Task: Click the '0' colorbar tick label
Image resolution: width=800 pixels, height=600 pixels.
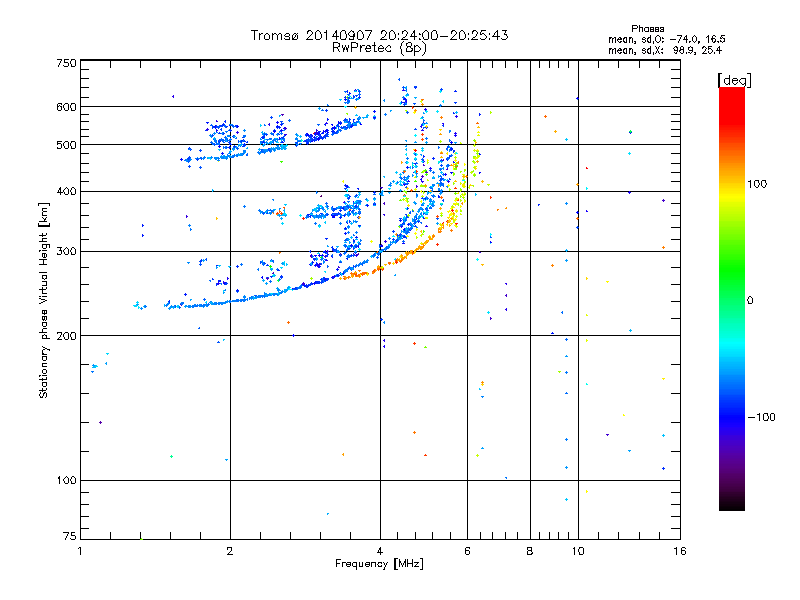Action: point(750,301)
